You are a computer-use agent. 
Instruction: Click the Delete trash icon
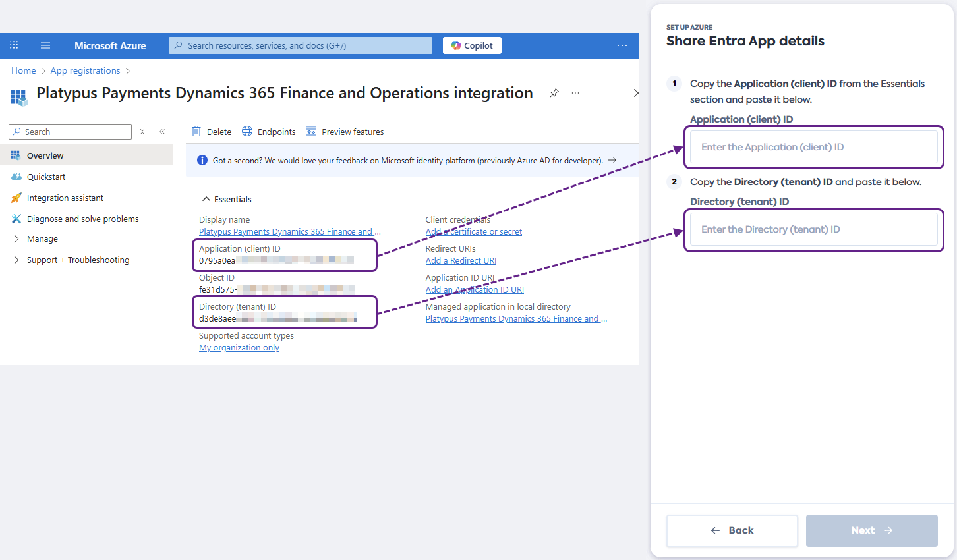pyautogui.click(x=196, y=132)
